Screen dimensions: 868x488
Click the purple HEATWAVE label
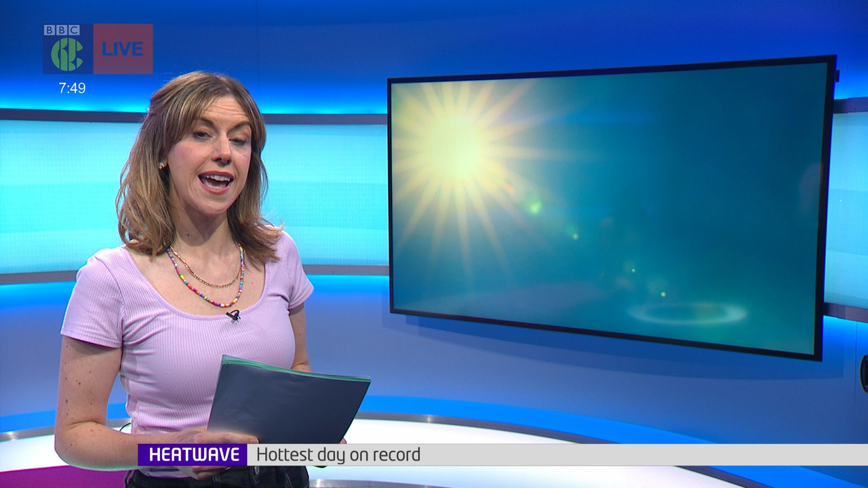193,455
